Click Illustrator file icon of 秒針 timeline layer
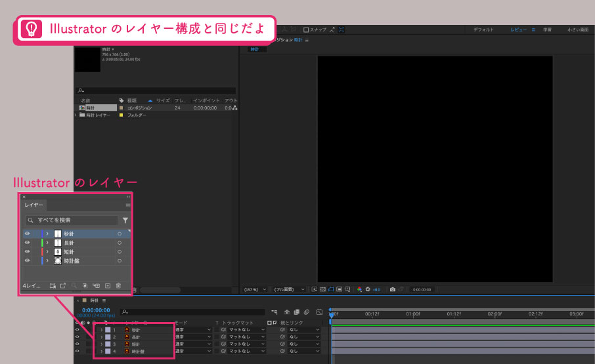Viewport: 595px width, 364px height. click(127, 330)
